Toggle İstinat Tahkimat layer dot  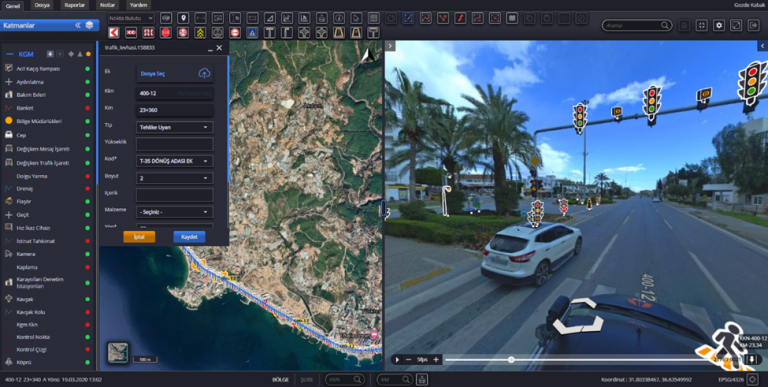point(88,241)
